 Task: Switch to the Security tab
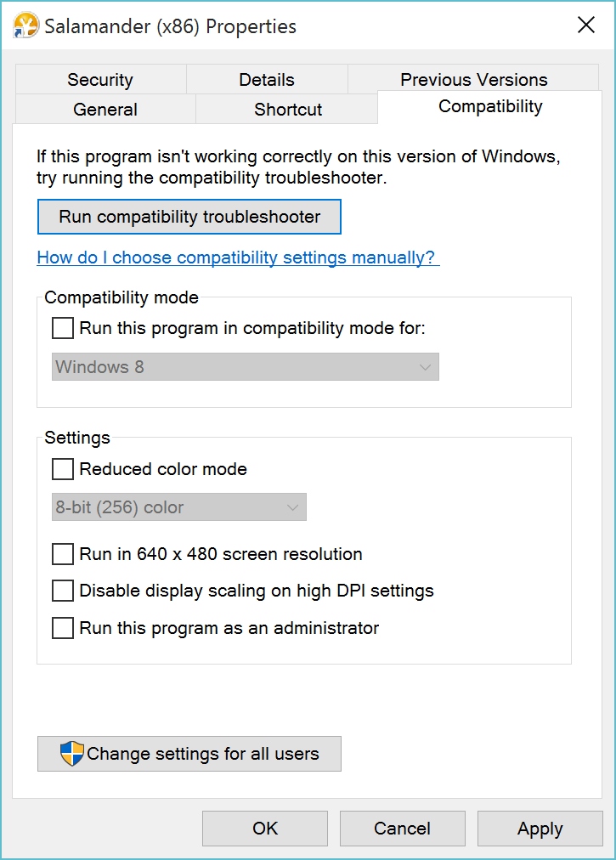click(x=101, y=80)
